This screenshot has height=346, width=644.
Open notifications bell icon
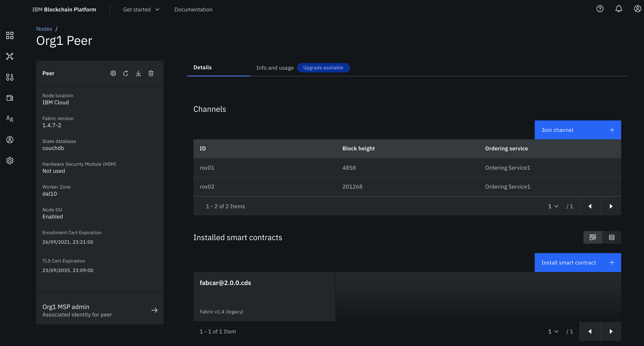pyautogui.click(x=619, y=9)
